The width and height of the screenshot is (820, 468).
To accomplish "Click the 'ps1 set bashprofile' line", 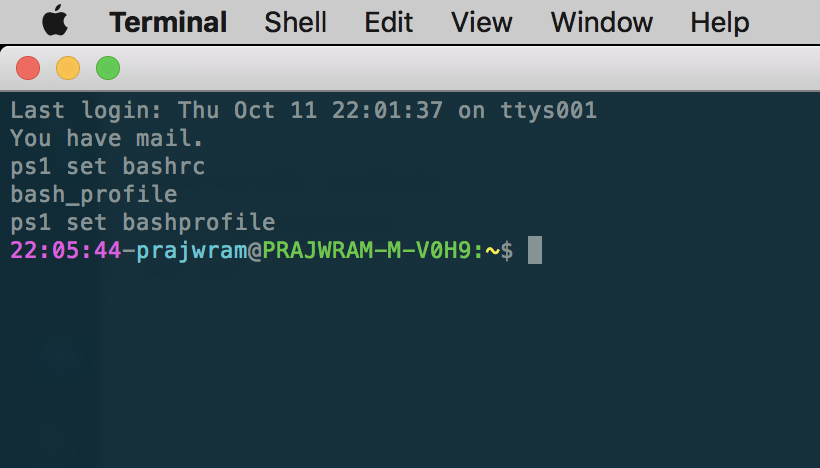I will (143, 223).
